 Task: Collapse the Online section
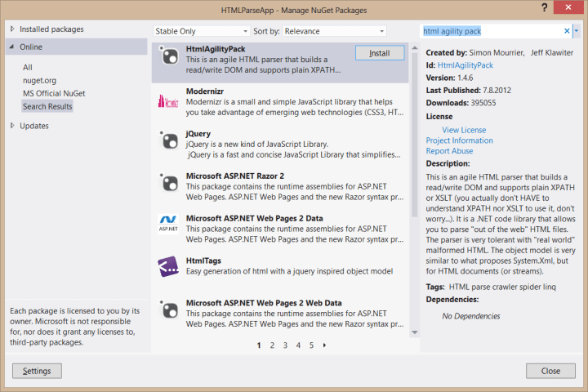coord(12,47)
